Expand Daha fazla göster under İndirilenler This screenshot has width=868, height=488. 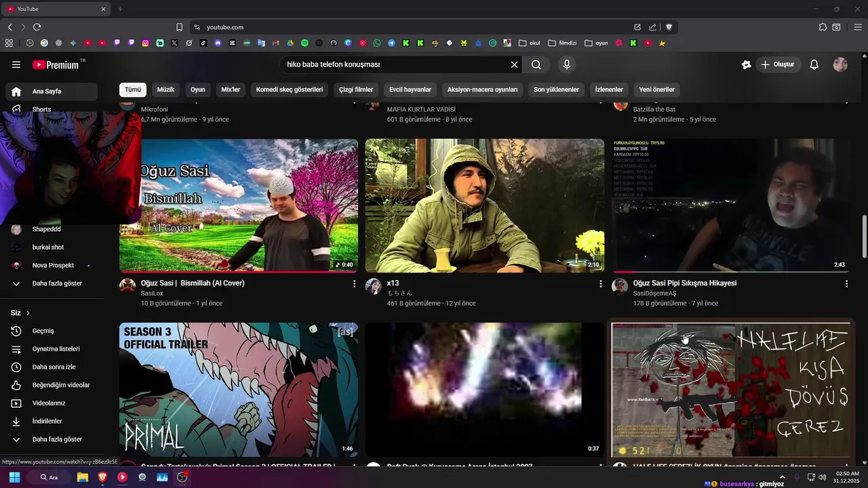point(52,439)
